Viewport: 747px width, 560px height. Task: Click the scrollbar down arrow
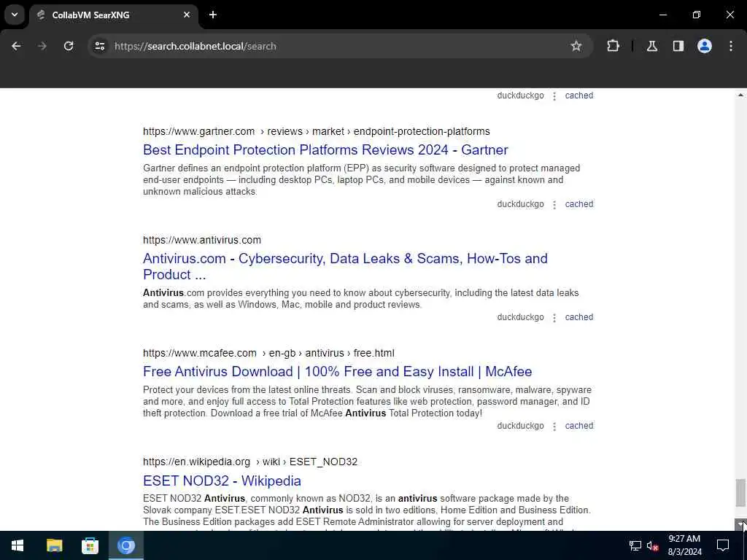740,524
